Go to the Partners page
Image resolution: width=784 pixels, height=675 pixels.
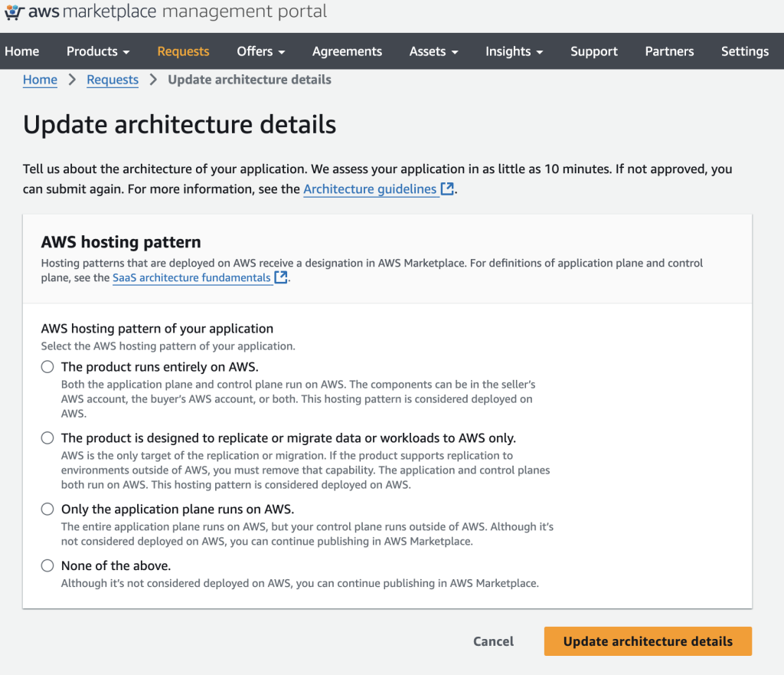[669, 51]
